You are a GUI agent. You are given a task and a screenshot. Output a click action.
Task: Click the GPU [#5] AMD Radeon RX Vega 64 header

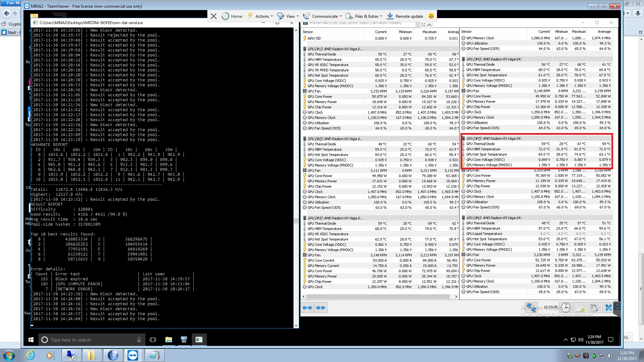point(493,138)
